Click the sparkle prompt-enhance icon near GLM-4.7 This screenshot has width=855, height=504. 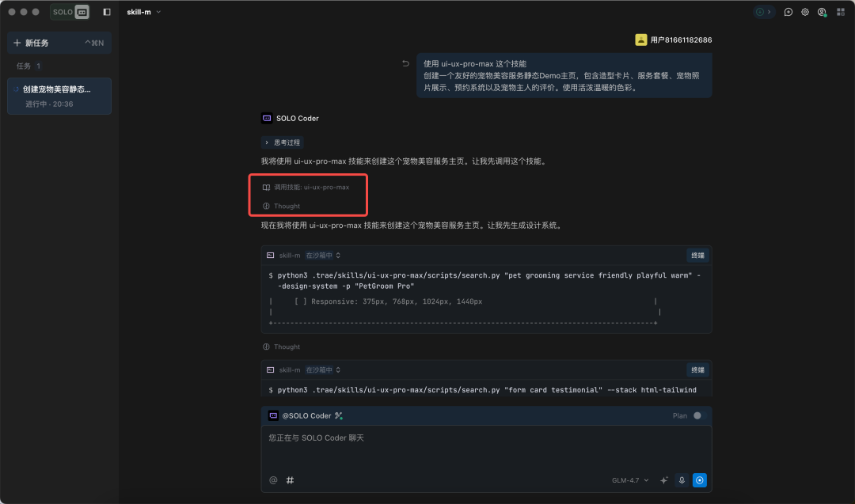point(663,479)
